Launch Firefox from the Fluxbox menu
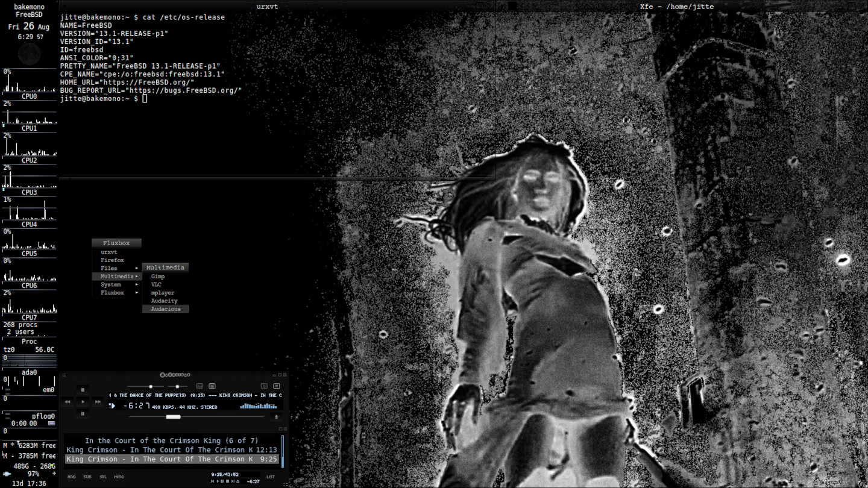This screenshot has height=488, width=868. tap(116, 260)
